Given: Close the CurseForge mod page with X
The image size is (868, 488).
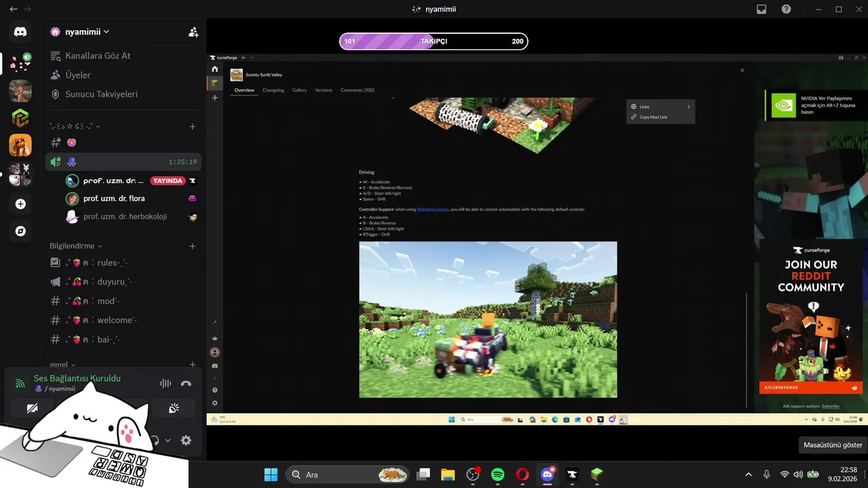Looking at the screenshot, I should click(x=742, y=70).
